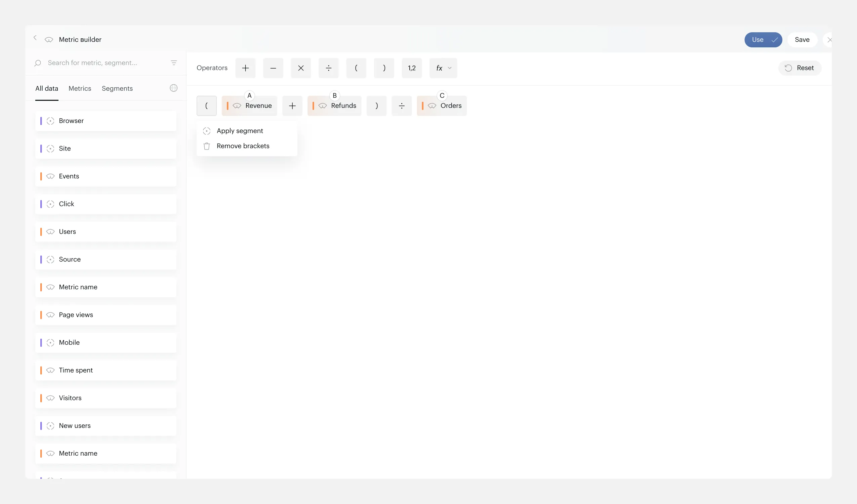The height and width of the screenshot is (504, 857).
Task: Click the segment icon beside Apply segment
Action: point(207,131)
